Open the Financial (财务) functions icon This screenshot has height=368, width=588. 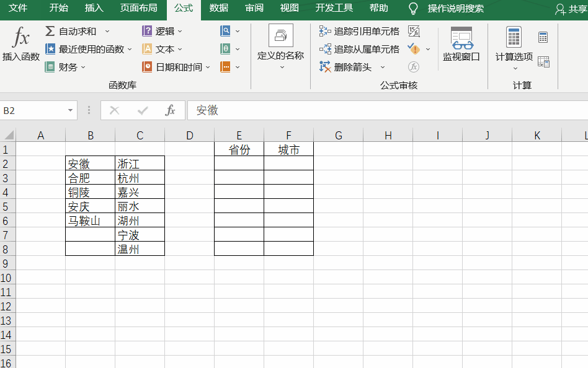(x=50, y=67)
